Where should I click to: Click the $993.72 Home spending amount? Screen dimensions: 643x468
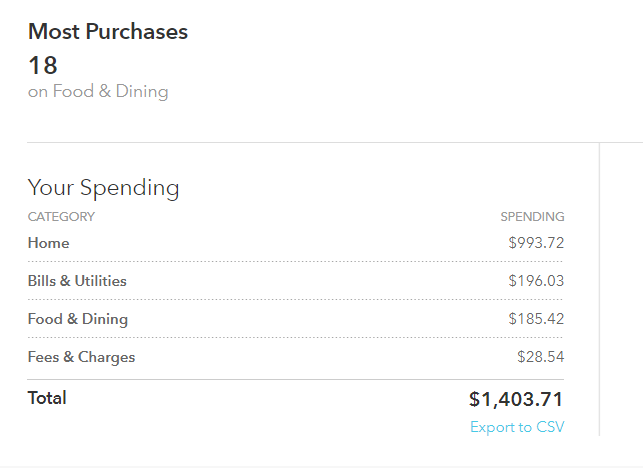[536, 243]
